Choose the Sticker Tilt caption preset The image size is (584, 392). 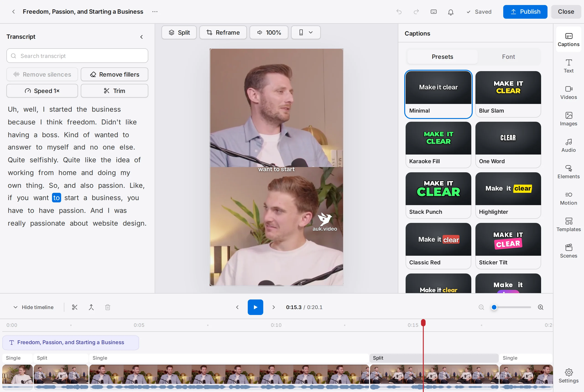(508, 246)
